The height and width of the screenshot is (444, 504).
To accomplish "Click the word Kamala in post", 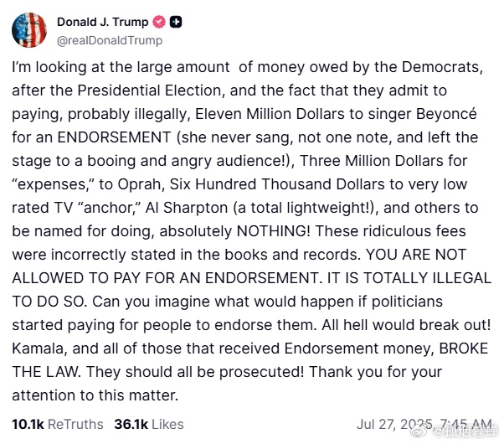I will [39, 348].
